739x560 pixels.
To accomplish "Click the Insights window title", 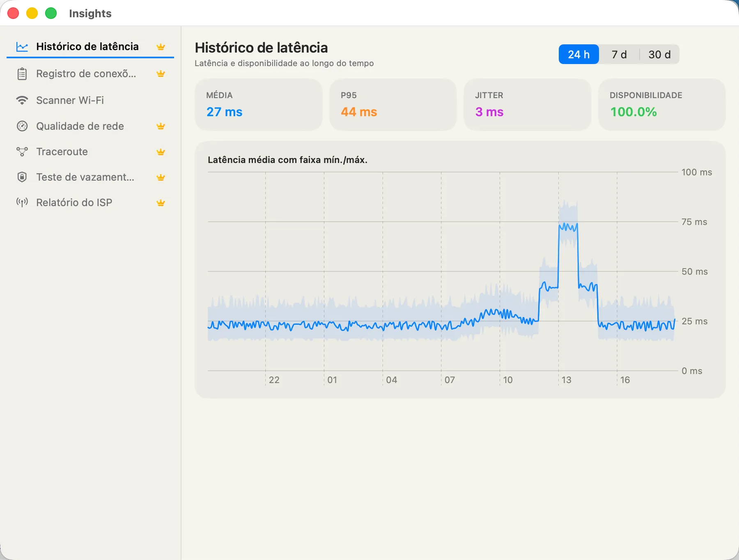I will point(90,14).
